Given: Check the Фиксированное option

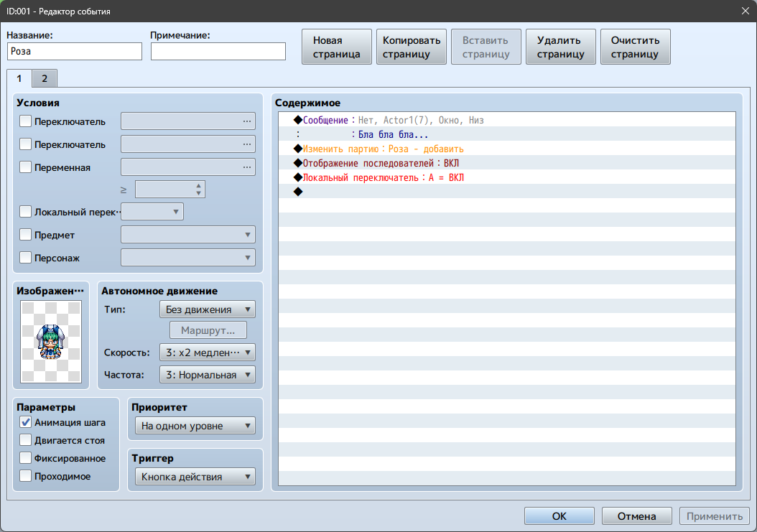Looking at the screenshot, I should (x=26, y=457).
